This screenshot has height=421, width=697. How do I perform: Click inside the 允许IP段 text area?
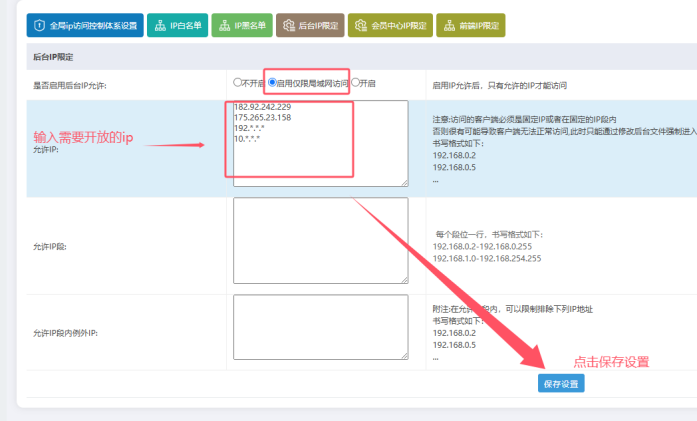[320, 240]
